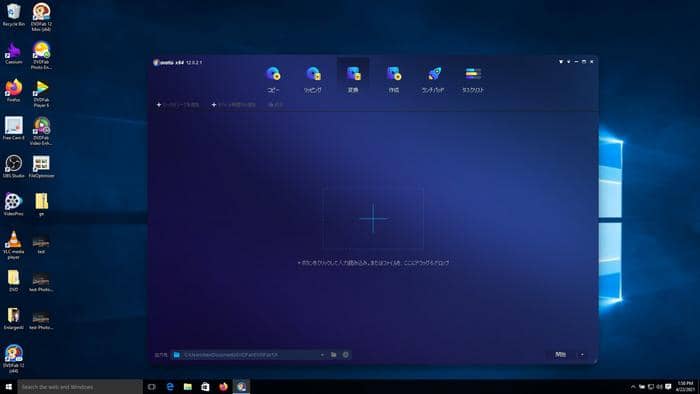
Task: Open the DVDFab title bar tray/skin icon
Action: pos(561,62)
